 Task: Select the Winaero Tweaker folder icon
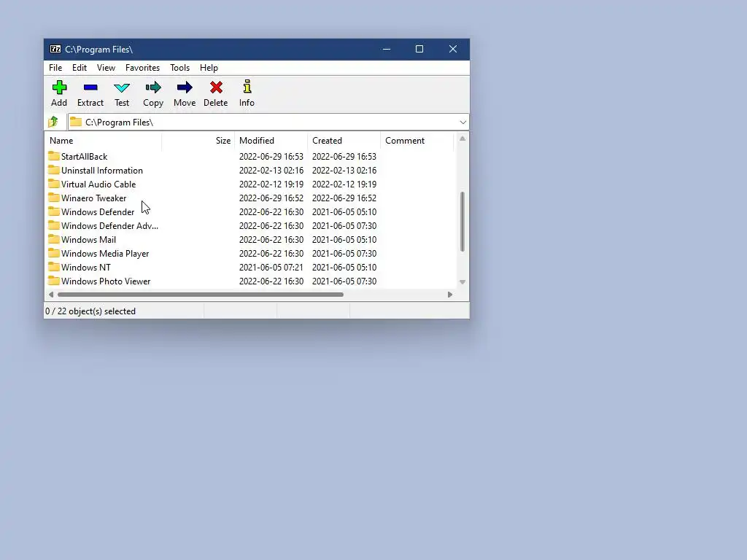coord(54,198)
